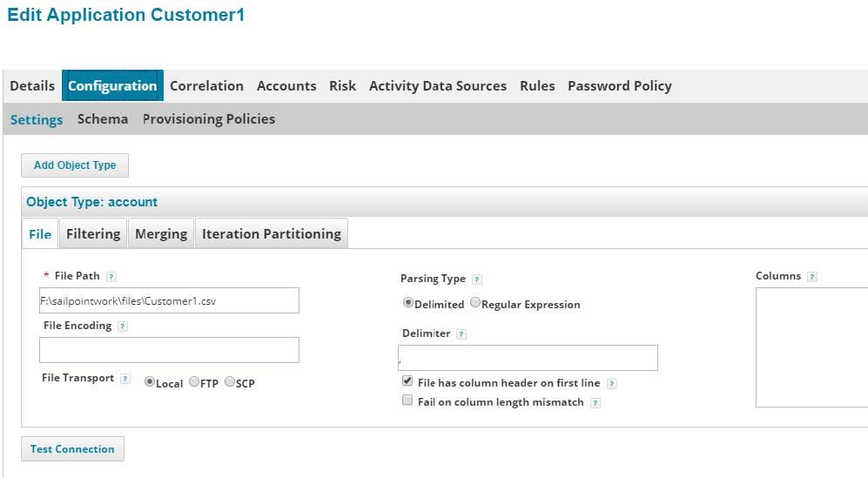Enable Fail on column length mismatch
Viewport: 868px width, 478px height.
[x=407, y=401]
